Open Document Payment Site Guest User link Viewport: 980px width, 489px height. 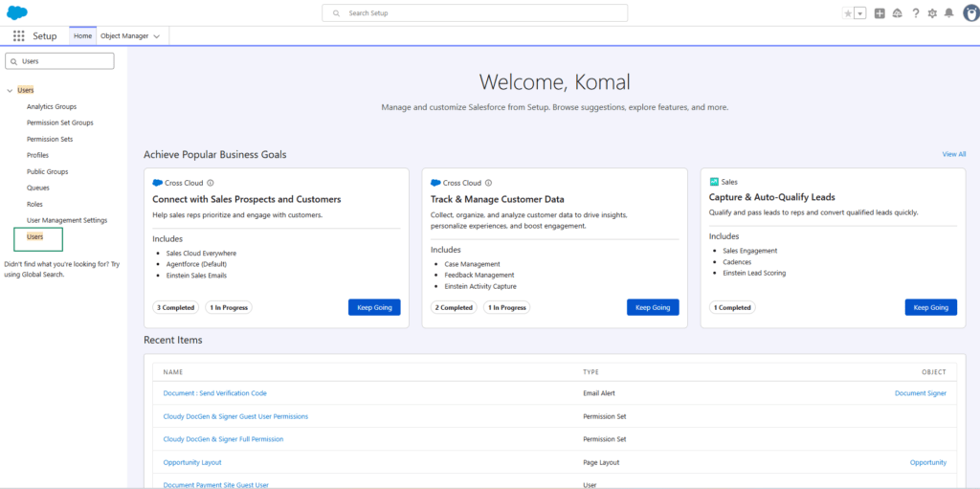tap(216, 484)
